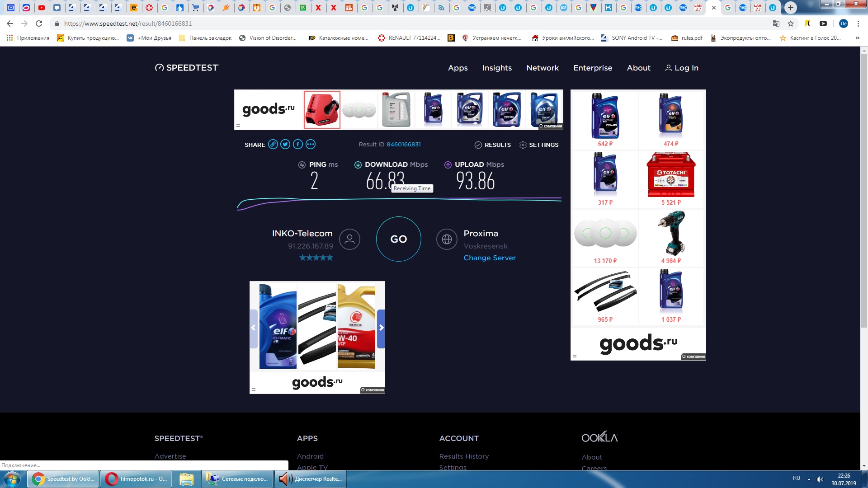Open Result ID 8460166831 link
The width and height of the screenshot is (868, 488).
(x=404, y=145)
